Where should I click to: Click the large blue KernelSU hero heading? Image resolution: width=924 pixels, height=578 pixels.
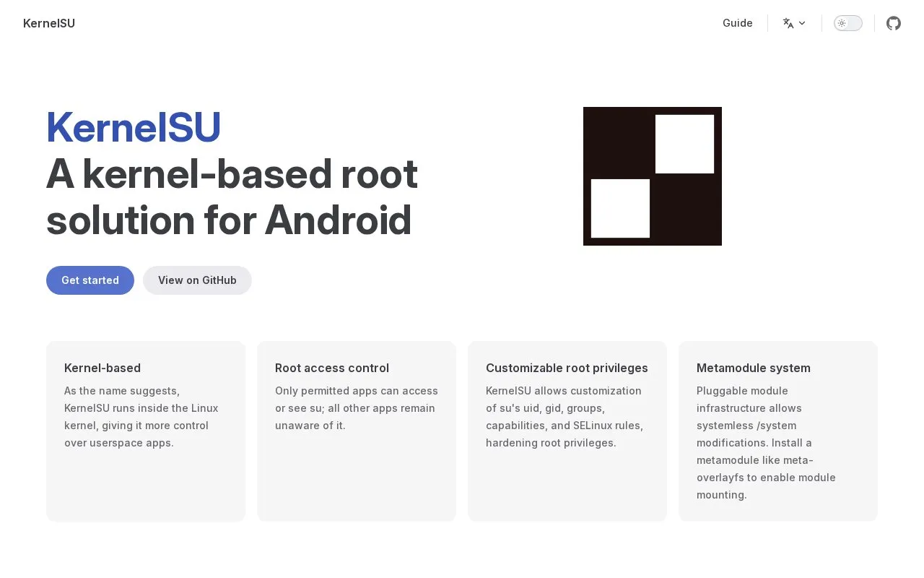coord(134,127)
